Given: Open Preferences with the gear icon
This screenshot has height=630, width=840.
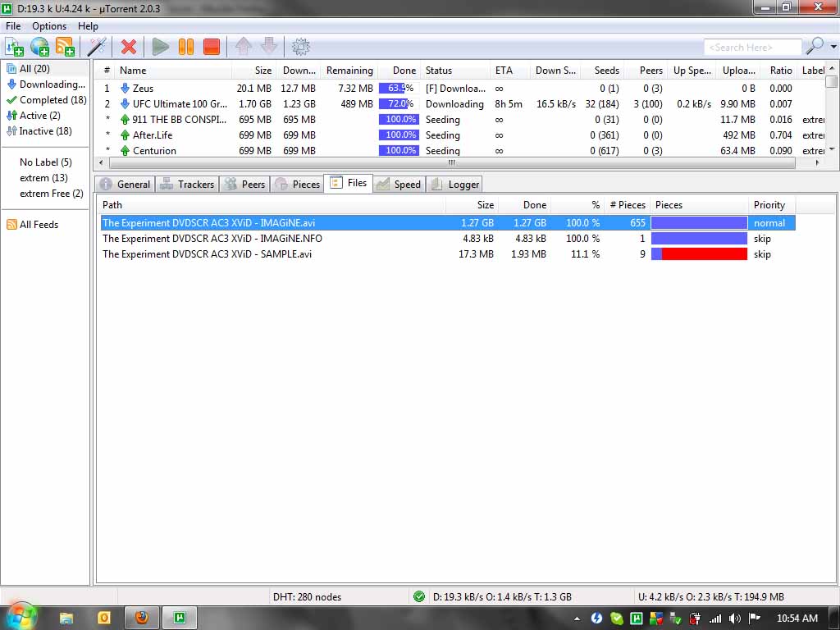Looking at the screenshot, I should tap(300, 47).
